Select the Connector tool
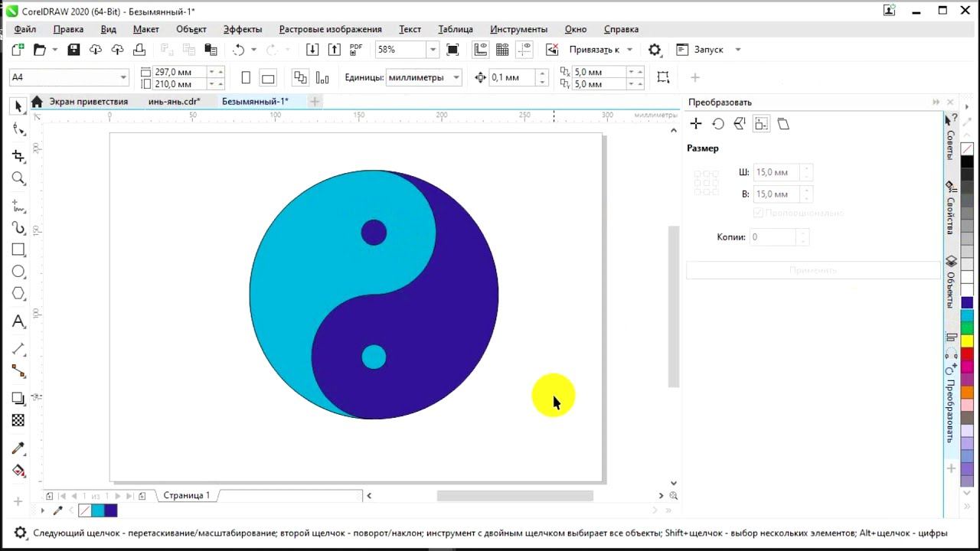Screen dimensions: 980x551 [x=18, y=371]
